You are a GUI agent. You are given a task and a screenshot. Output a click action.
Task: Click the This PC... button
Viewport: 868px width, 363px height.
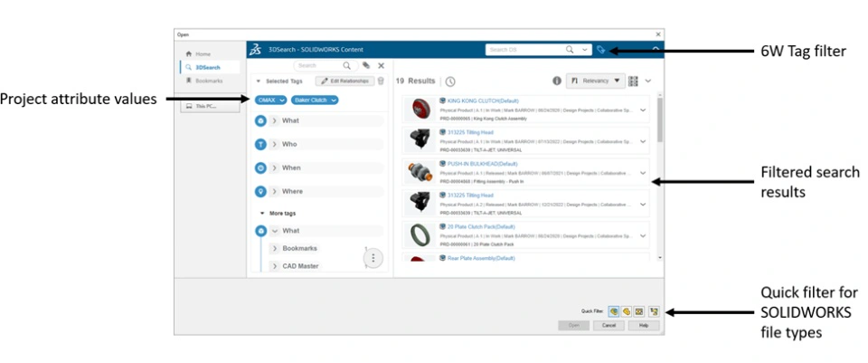[x=210, y=106]
